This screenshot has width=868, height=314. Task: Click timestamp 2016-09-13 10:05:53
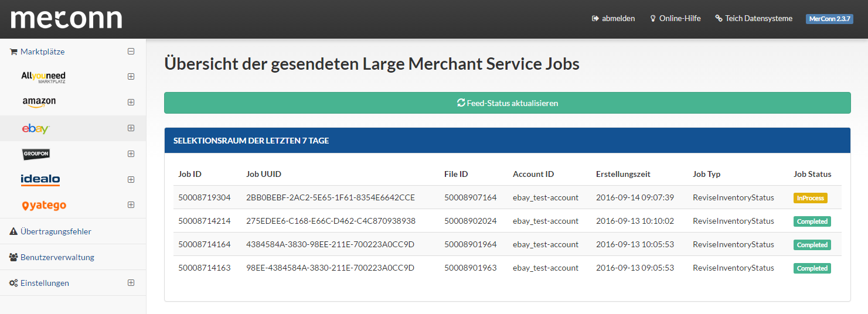pos(635,244)
